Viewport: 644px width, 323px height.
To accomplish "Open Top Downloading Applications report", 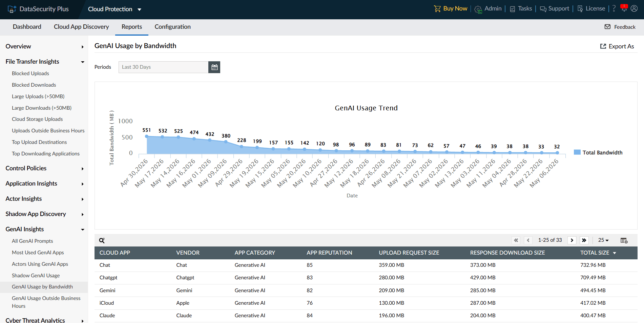I will 46,154.
